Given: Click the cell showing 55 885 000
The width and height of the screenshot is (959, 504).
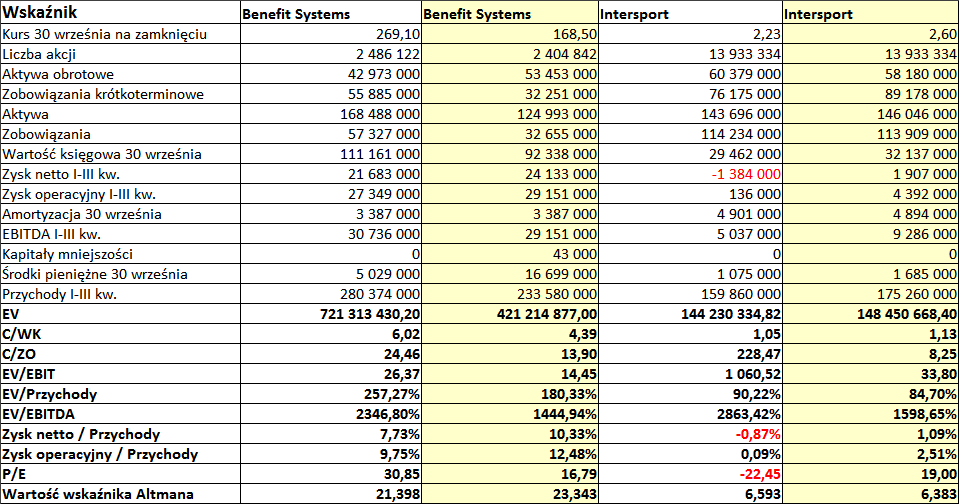Looking at the screenshot, I should (x=331, y=94).
